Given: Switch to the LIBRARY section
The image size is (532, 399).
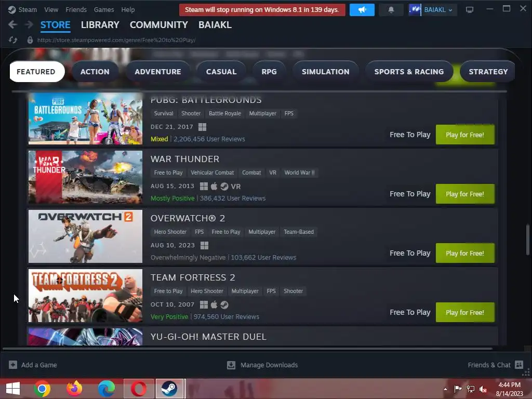Looking at the screenshot, I should click(x=100, y=25).
